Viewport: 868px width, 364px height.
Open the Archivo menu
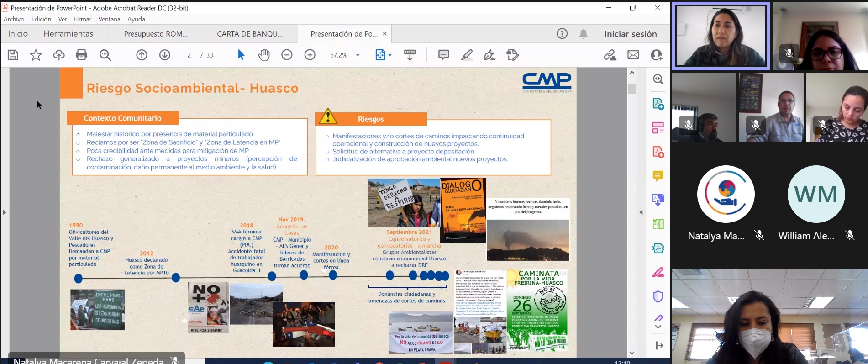click(x=14, y=19)
